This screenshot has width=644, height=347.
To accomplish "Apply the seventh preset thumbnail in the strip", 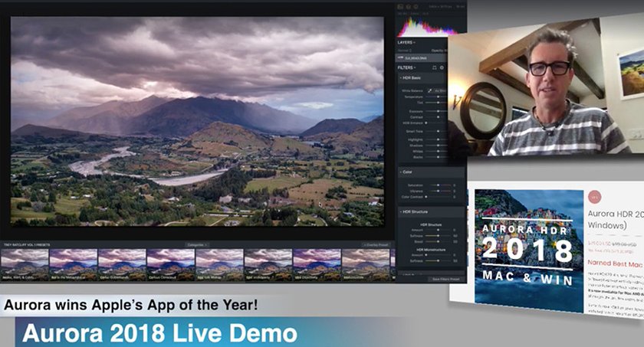I will pyautogui.click(x=317, y=264).
